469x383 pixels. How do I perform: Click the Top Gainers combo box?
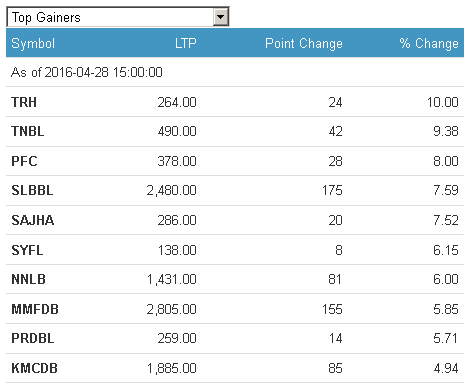pos(118,17)
